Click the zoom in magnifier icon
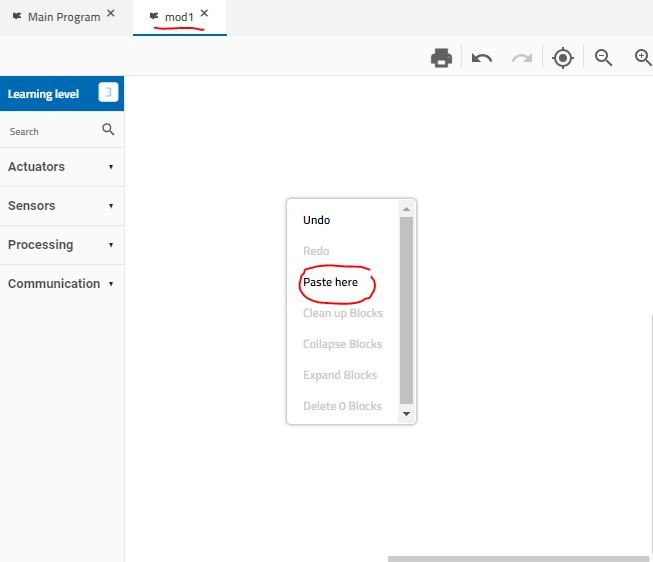653x562 pixels. (644, 58)
